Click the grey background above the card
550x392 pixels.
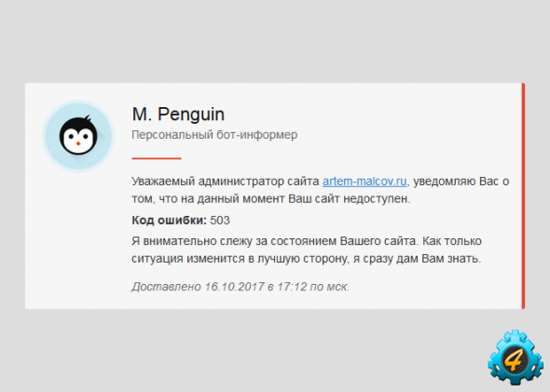pos(275,41)
